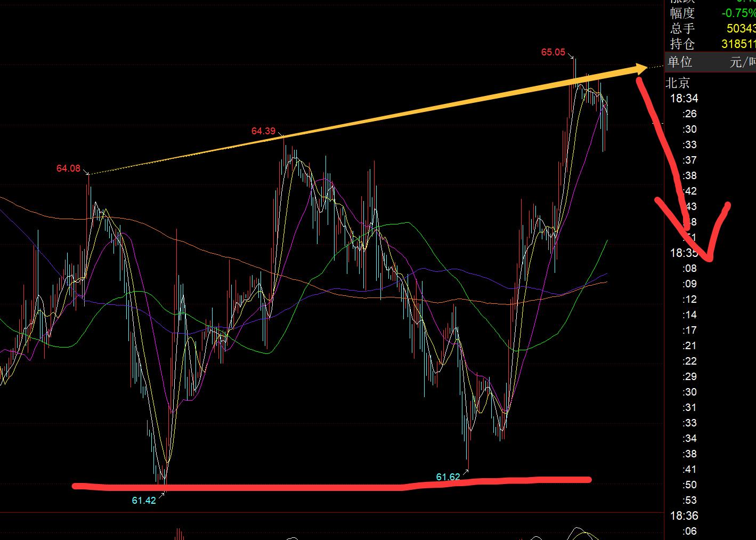Screen dimensions: 756x540
Task: Select the red horizontal support line
Action: coord(330,485)
